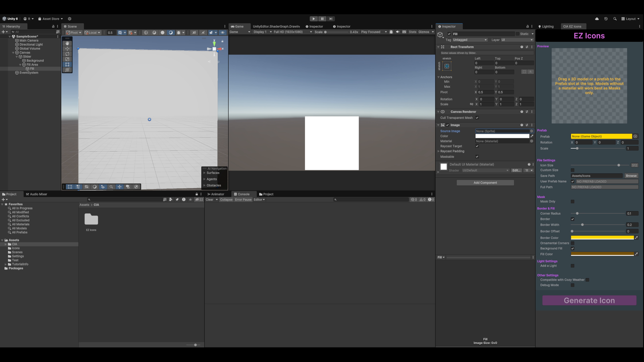
Task: Click the Play button
Action: (x=313, y=19)
